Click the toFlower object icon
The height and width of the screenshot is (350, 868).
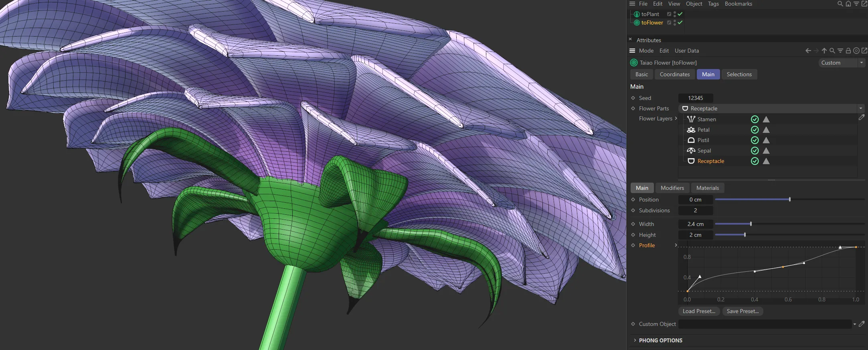[637, 23]
